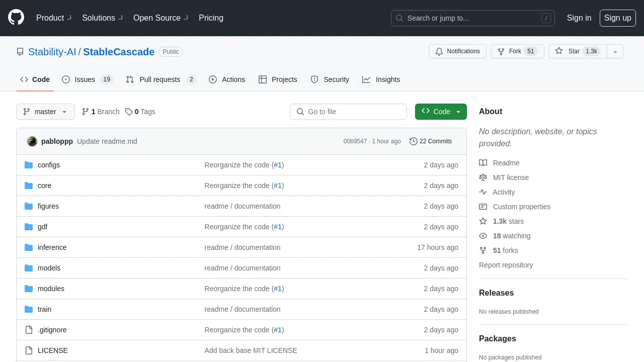Open the Report repository link
Screen dimensions: 644x362
click(506, 265)
